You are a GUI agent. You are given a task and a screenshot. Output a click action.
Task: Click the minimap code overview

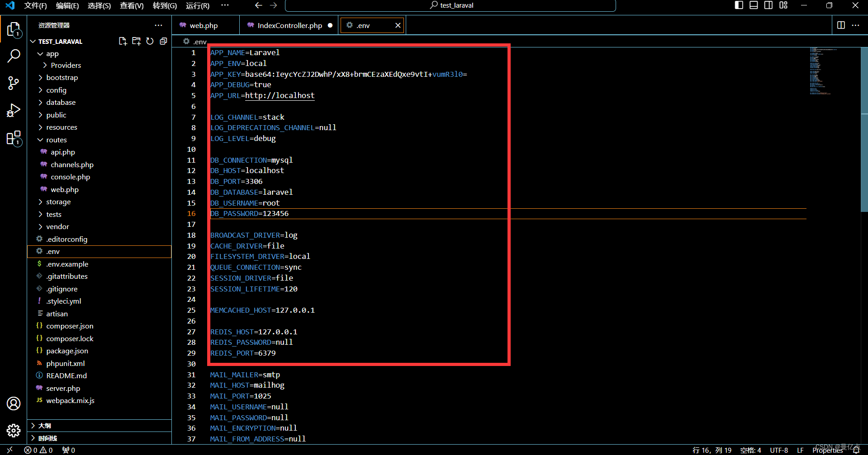(x=823, y=71)
